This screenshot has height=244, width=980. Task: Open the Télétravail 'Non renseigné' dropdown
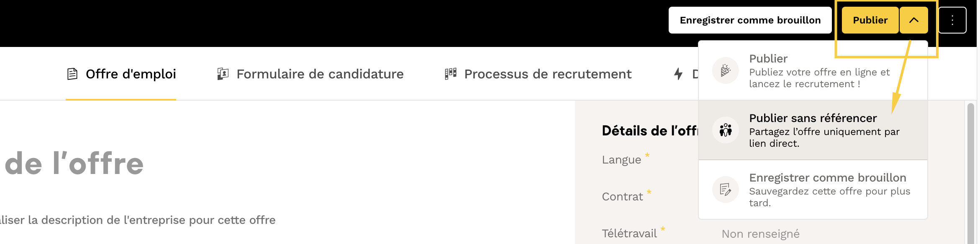click(760, 234)
